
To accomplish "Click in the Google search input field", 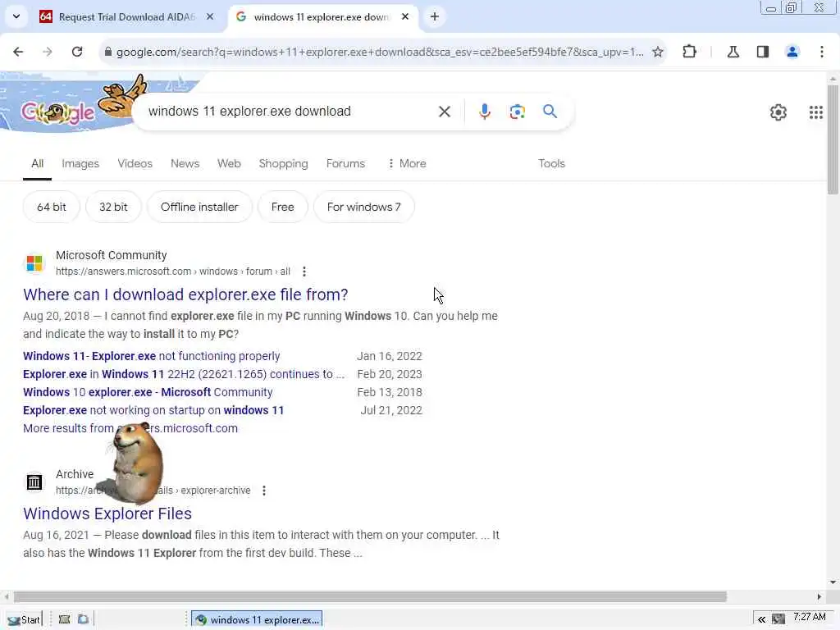I will [290, 112].
